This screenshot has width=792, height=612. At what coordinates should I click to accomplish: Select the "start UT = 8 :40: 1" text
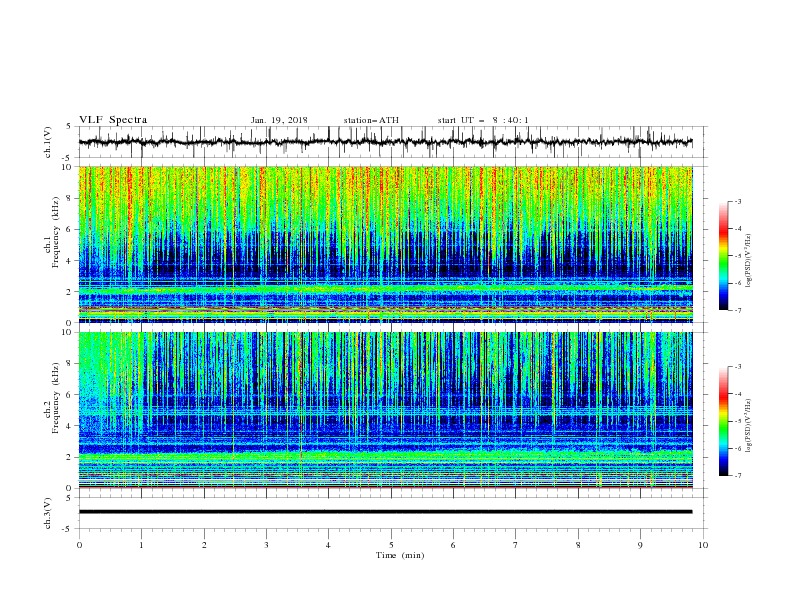[483, 120]
